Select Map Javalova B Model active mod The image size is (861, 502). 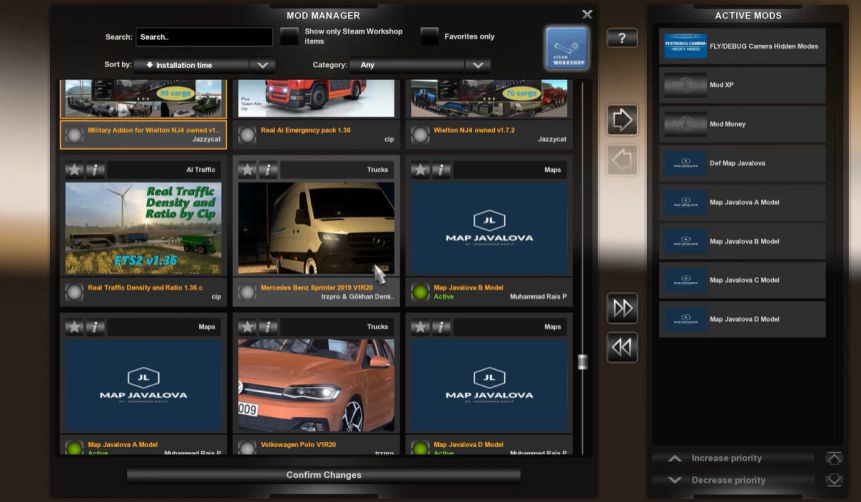(x=742, y=241)
